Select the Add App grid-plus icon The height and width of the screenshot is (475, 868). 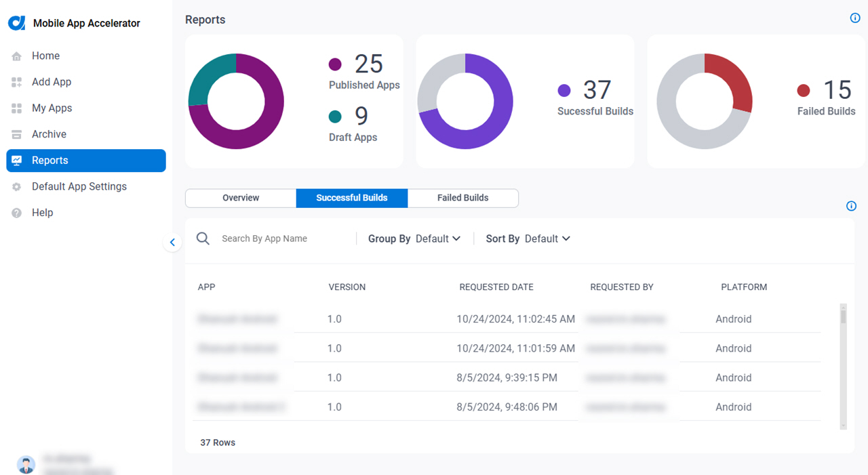17,82
